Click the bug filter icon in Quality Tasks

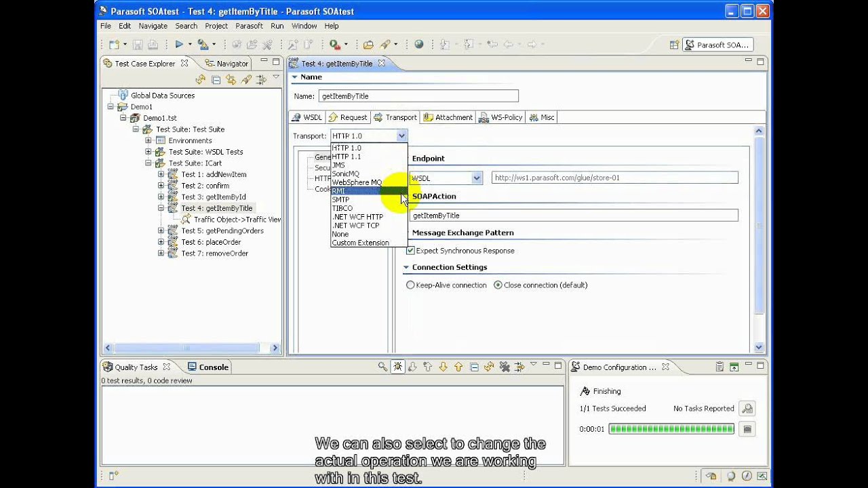click(x=397, y=367)
